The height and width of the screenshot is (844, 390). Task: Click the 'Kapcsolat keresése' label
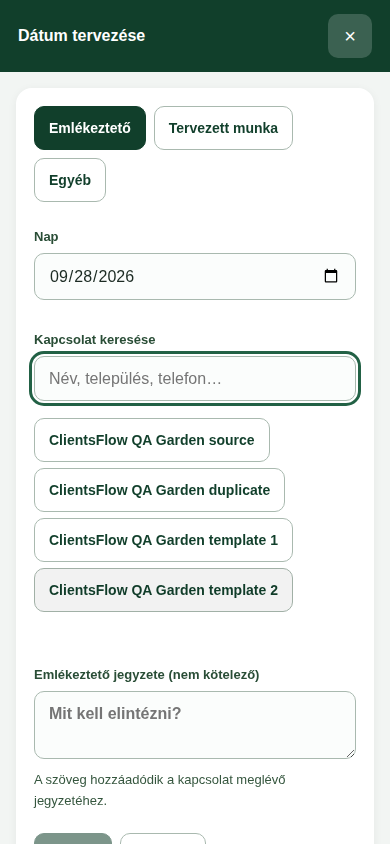(95, 340)
